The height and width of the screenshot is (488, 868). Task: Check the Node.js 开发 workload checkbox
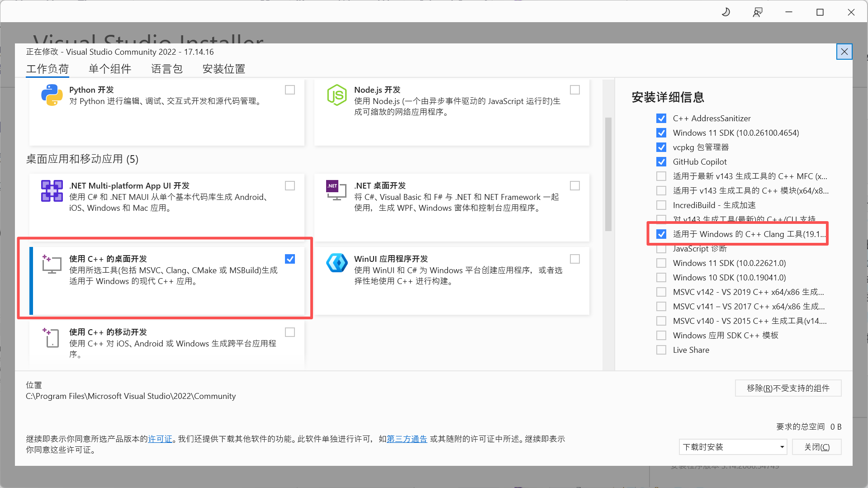pos(575,90)
